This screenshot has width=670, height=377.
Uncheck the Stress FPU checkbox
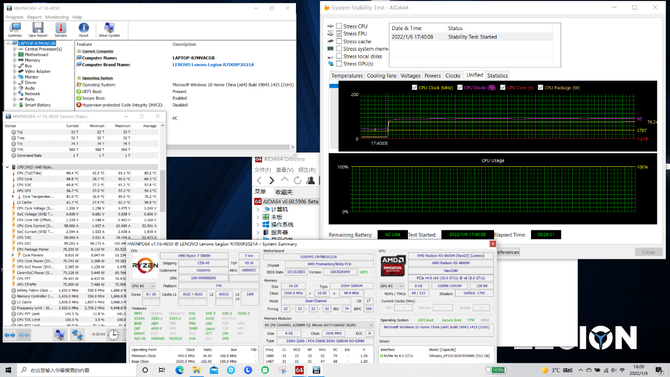point(339,33)
